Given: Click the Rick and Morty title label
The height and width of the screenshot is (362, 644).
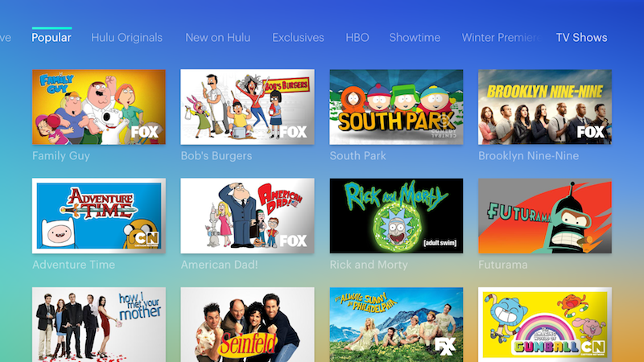Looking at the screenshot, I should pyautogui.click(x=369, y=265).
